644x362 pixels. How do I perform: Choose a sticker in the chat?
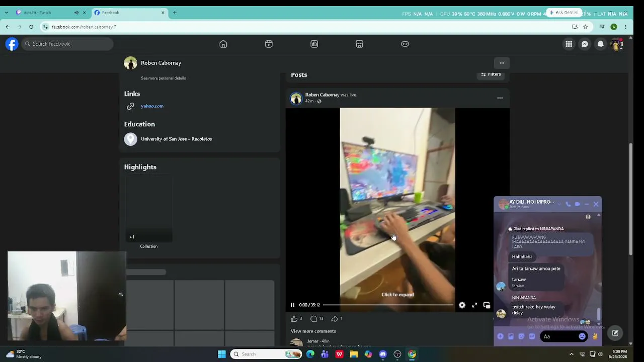[521, 336]
